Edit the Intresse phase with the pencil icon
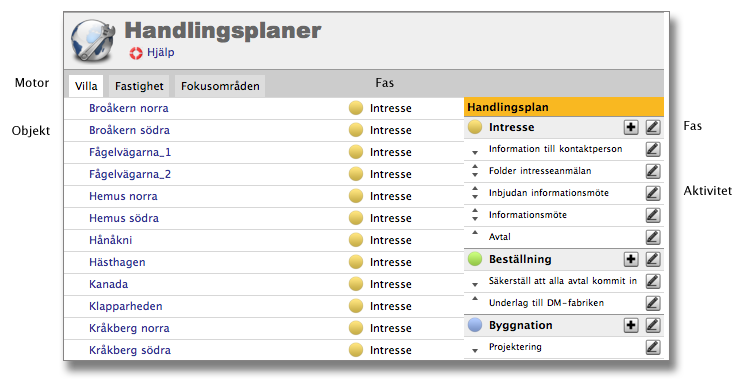This screenshot has width=745, height=384. (x=653, y=127)
